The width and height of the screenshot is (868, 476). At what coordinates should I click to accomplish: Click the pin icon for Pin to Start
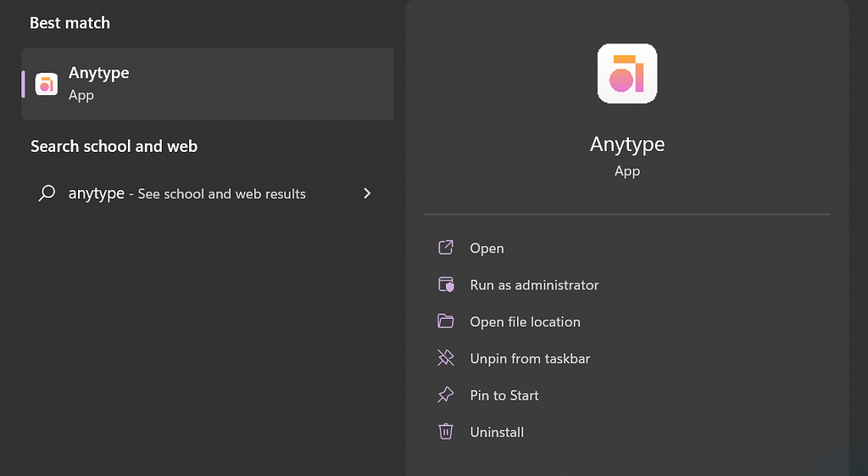tap(446, 395)
